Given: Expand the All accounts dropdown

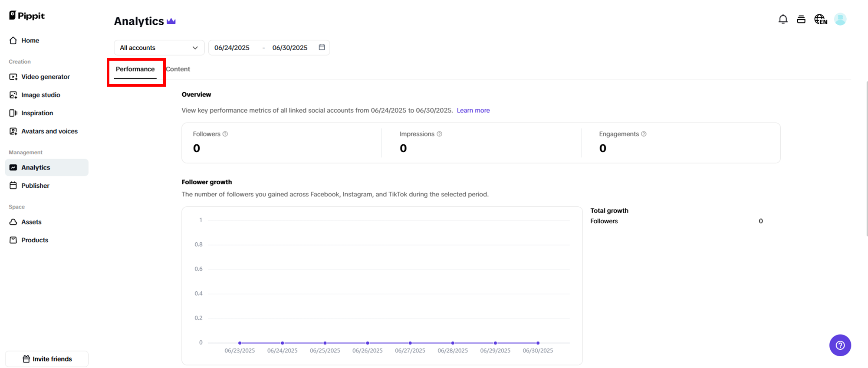Looking at the screenshot, I should point(159,48).
